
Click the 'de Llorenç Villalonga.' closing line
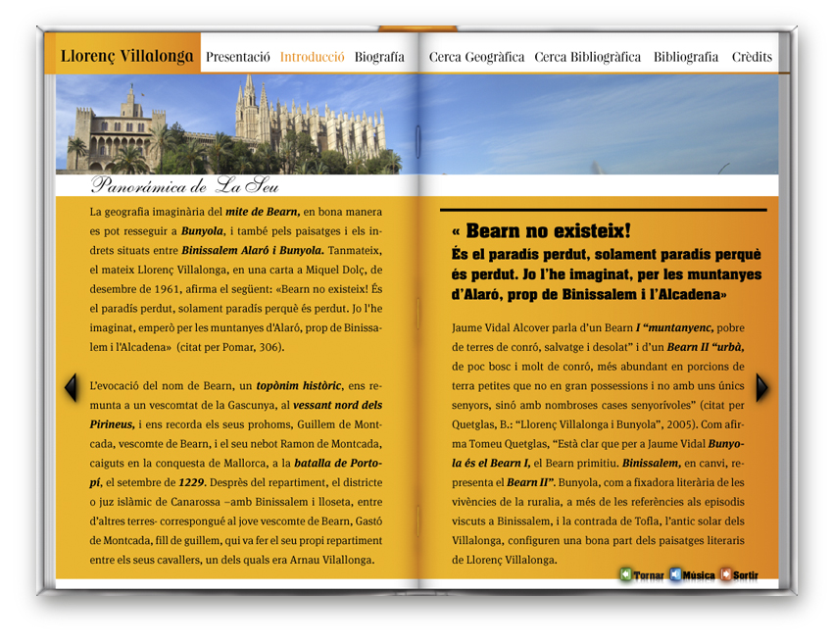tap(504, 560)
